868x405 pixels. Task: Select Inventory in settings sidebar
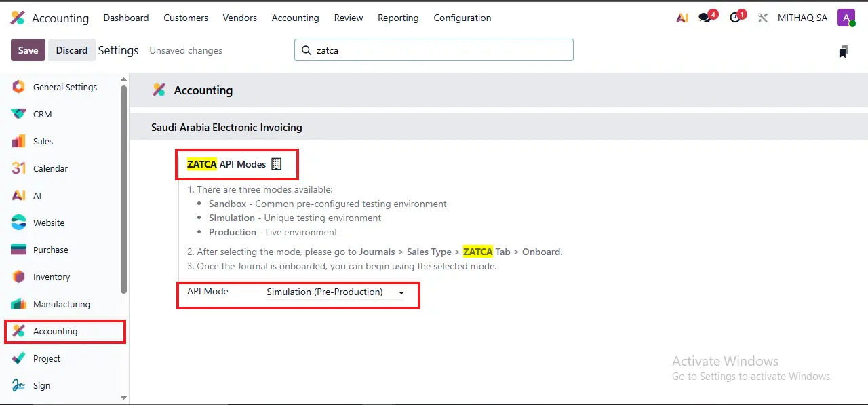click(52, 277)
